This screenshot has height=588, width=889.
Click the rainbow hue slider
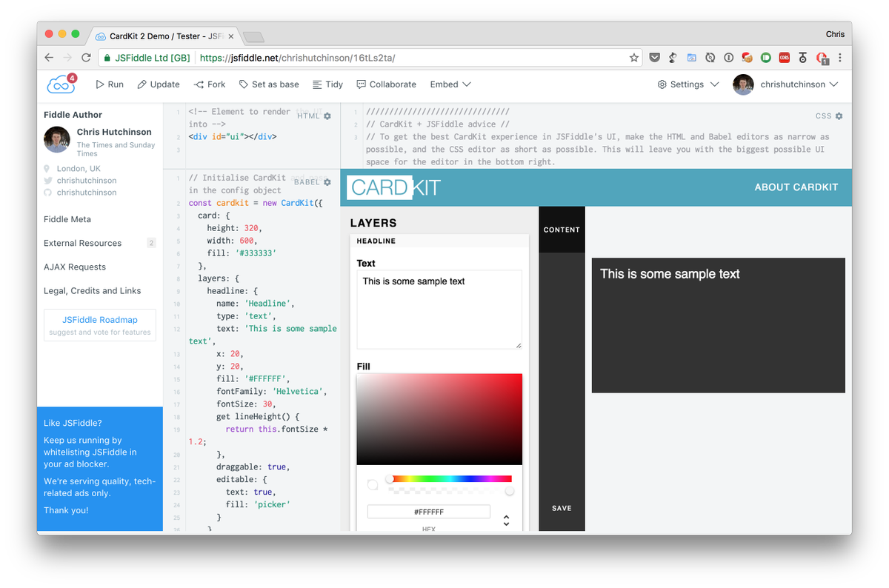point(450,479)
